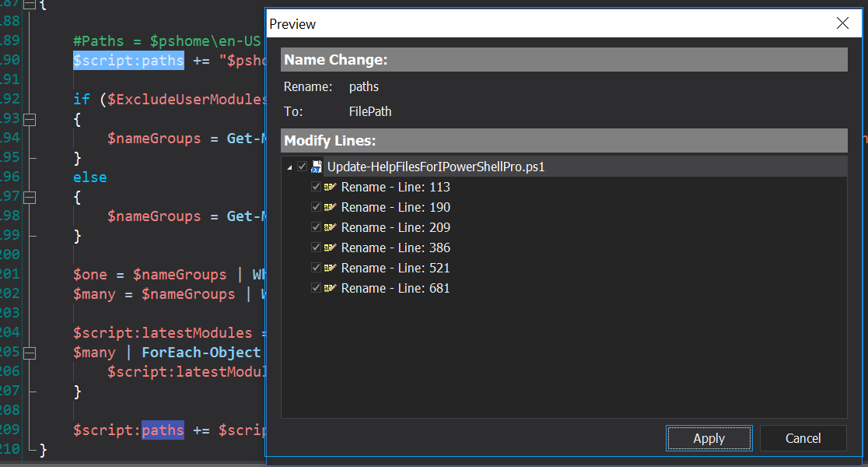Screen dimensions: 868x467
Task: Click the 'Modify Lines:' section header
Action: point(564,141)
